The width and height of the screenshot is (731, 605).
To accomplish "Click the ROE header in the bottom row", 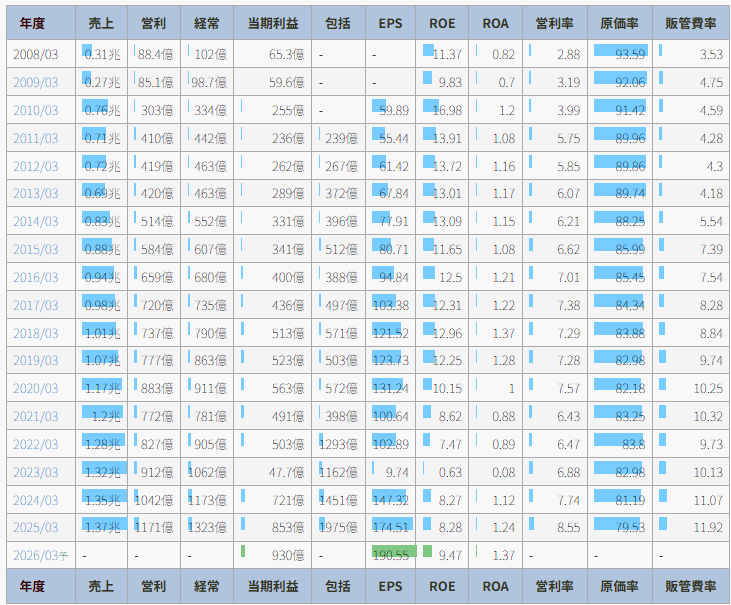I will point(441,586).
